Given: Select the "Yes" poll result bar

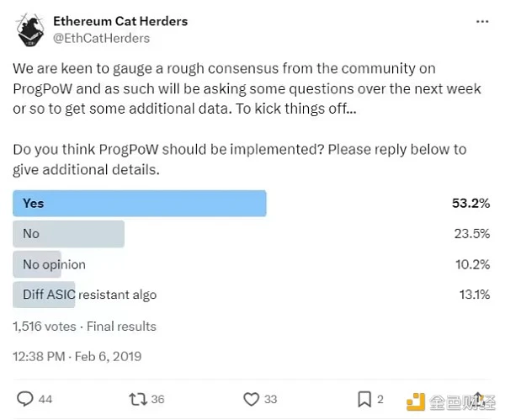Looking at the screenshot, I should tap(140, 204).
